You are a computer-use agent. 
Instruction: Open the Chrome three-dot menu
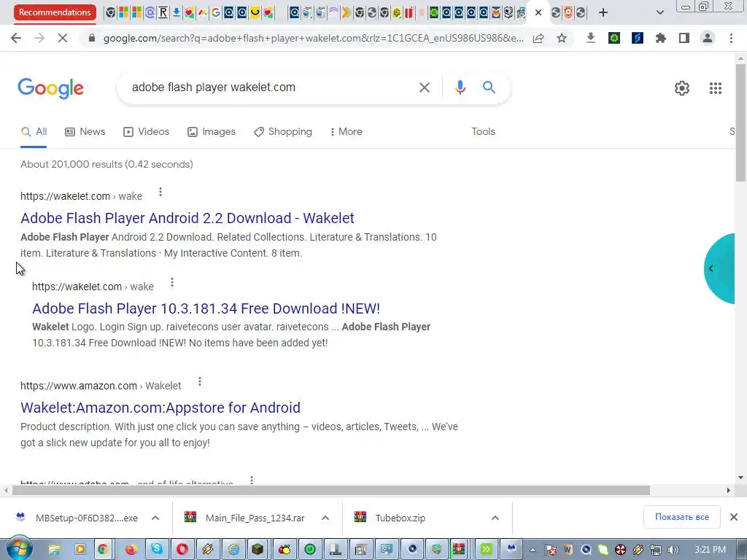coord(731,38)
